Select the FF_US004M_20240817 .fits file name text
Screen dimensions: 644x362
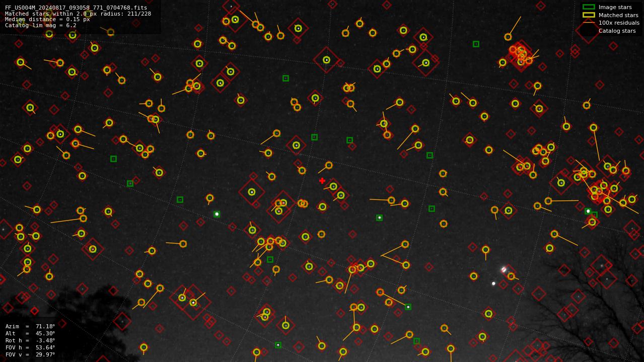click(76, 8)
